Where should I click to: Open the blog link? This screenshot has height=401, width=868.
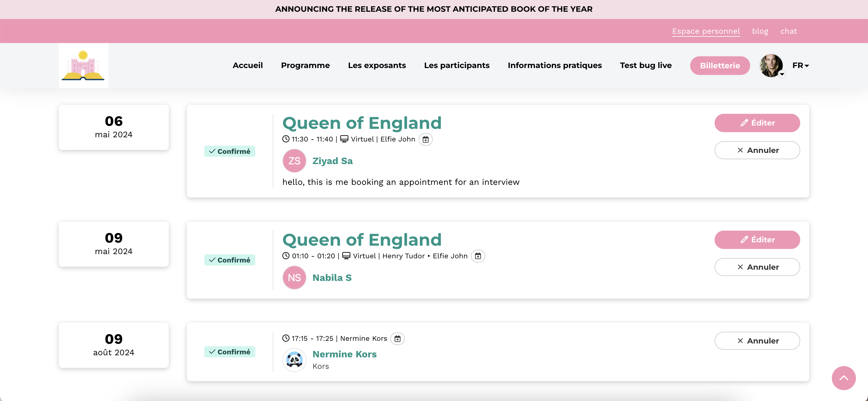(x=760, y=31)
